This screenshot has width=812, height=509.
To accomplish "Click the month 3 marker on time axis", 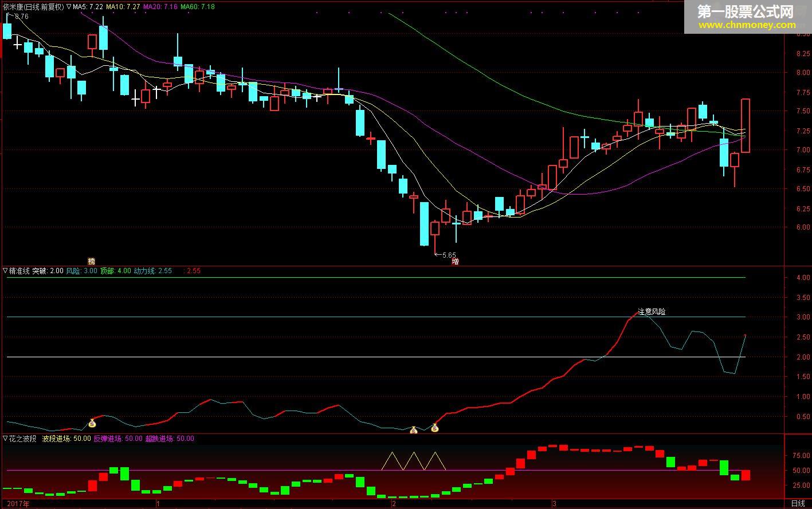I will [554, 504].
